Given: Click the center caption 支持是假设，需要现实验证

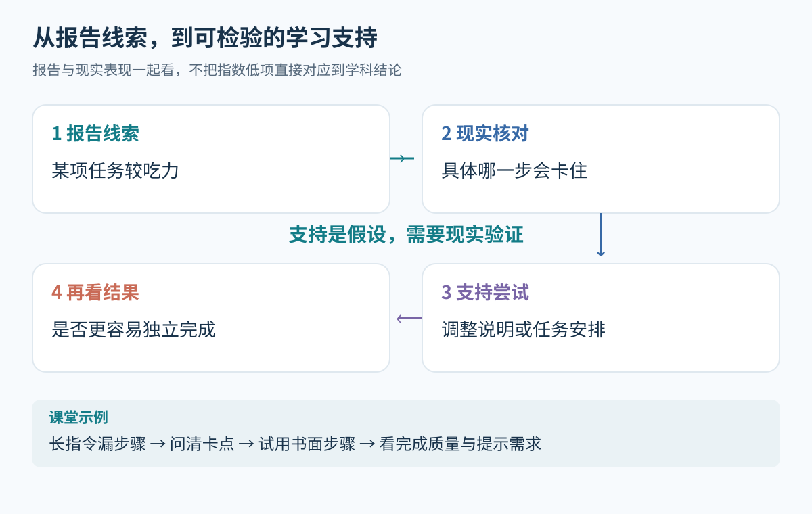Looking at the screenshot, I should [x=406, y=235].
